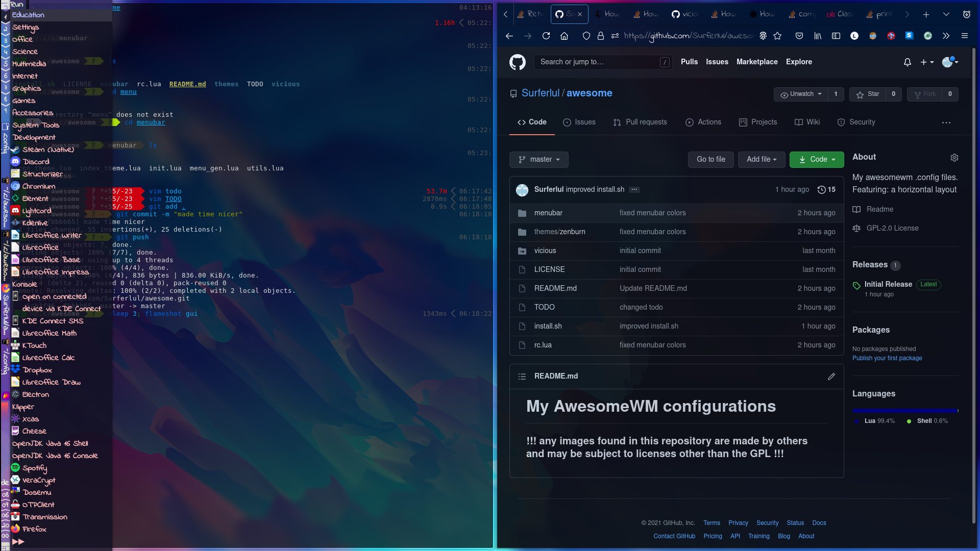Toggle Star on the repository
The height and width of the screenshot is (551, 980).
867,94
